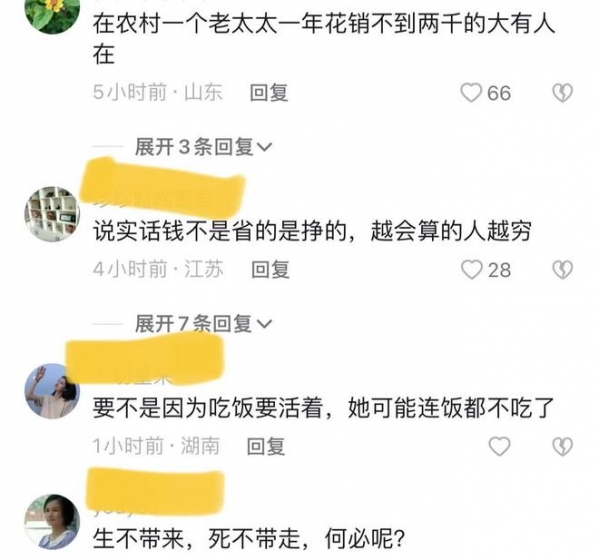Image resolution: width=600 pixels, height=560 pixels.
Task: Dislike the Shandong comment via broken heart
Action: [562, 93]
